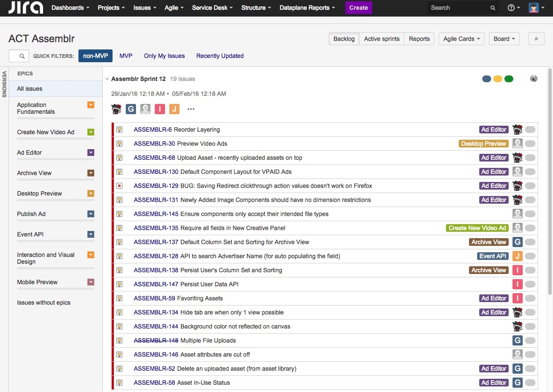Open issue ASSEMBLR-129 link
553x392 pixels.
click(156, 186)
